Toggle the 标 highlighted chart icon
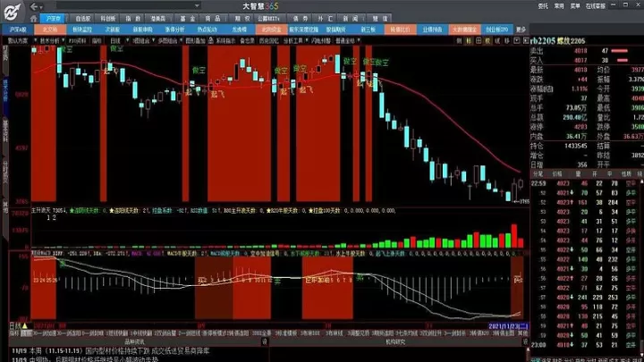The width and height of the screenshot is (644, 362). (469, 40)
